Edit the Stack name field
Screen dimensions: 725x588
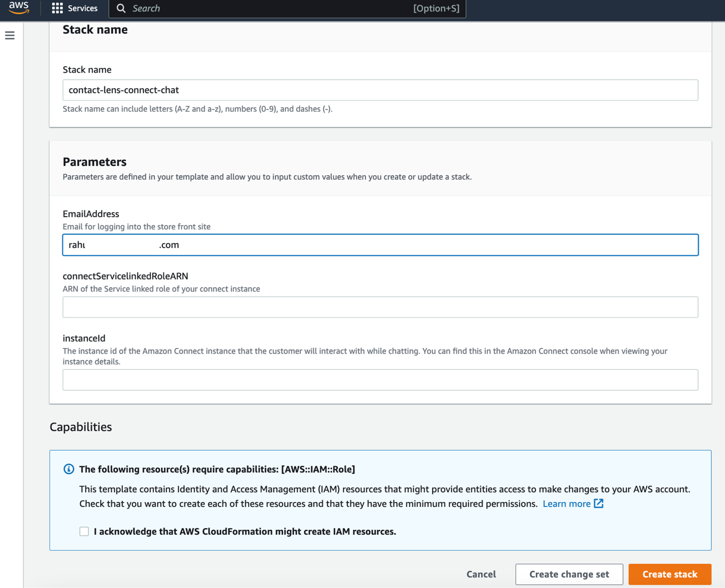click(x=381, y=90)
